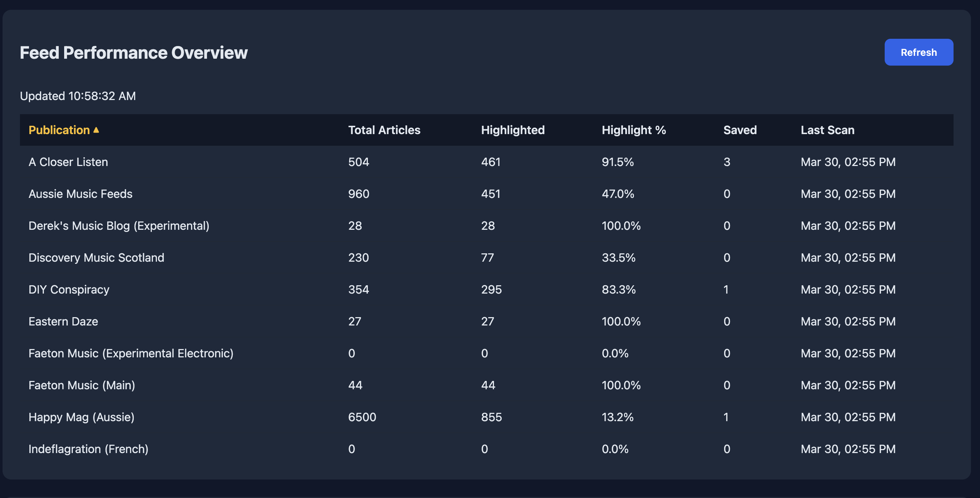This screenshot has width=980, height=498.
Task: Click the Refresh button
Action: (x=918, y=52)
